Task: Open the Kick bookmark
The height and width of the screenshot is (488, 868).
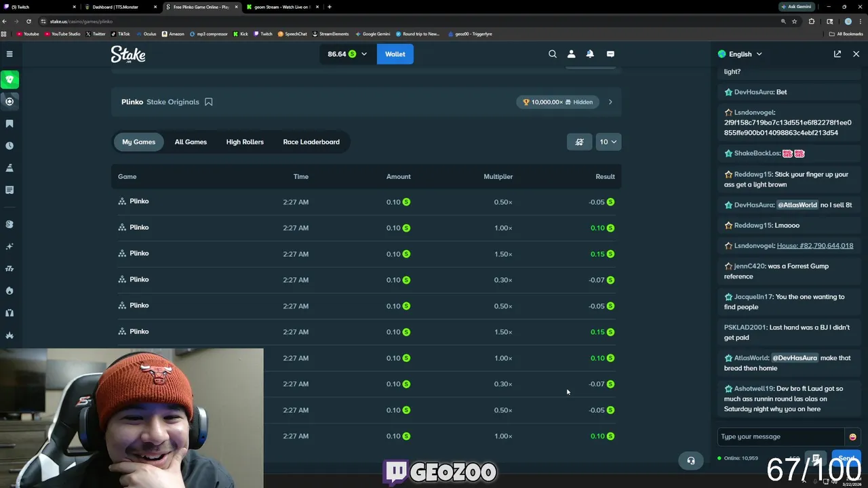Action: pos(240,34)
